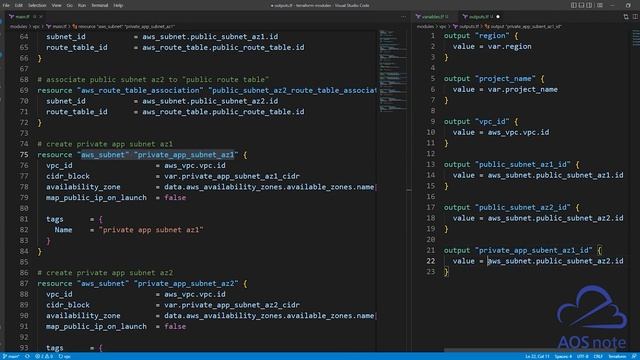Image resolution: width=640 pixels, height=360 pixels.
Task: Click the UTF-8 encoding indicator
Action: (x=582, y=356)
